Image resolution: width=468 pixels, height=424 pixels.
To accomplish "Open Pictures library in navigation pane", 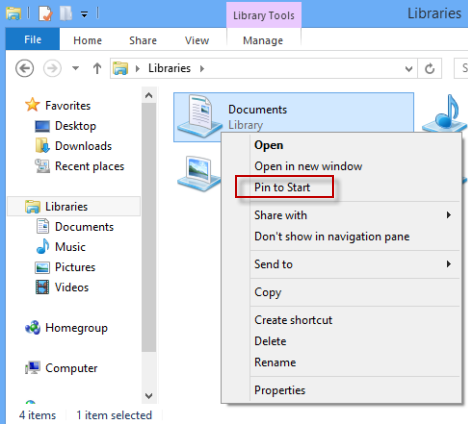I will tap(75, 267).
